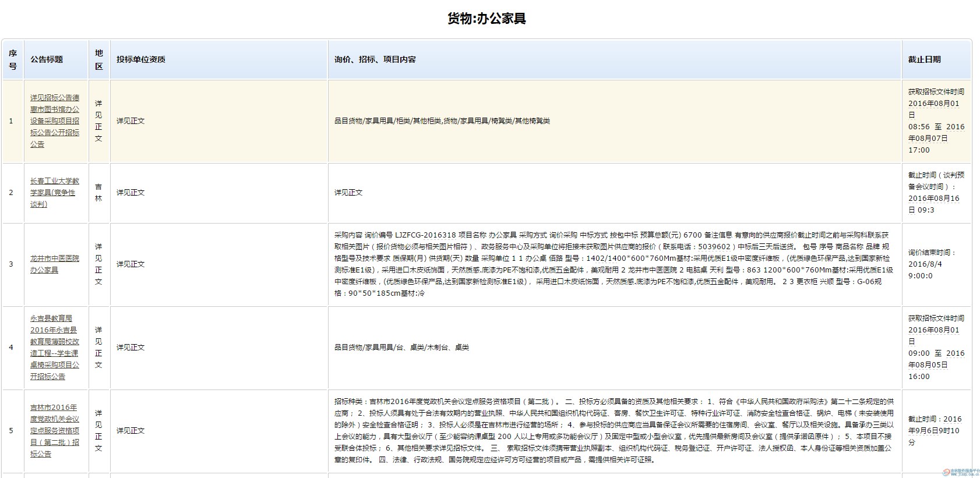980x478 pixels.
Task: Open the 龙井市中医医院办公家具 link
Action: coord(55,264)
